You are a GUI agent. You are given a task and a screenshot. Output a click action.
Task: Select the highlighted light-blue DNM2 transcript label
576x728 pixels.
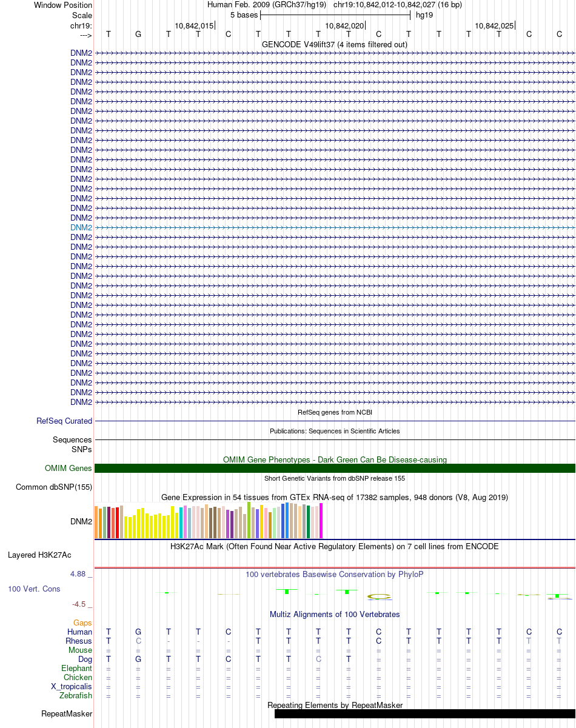(x=81, y=227)
